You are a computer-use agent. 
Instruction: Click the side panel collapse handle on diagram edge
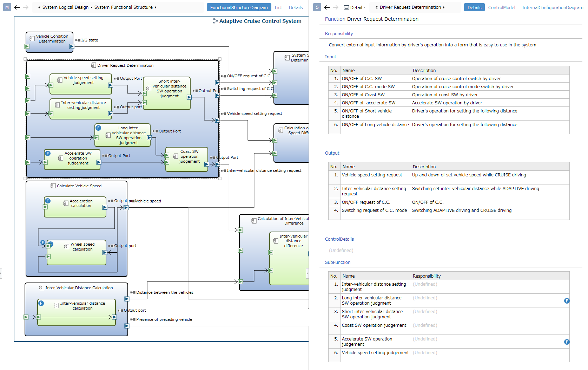point(307,273)
